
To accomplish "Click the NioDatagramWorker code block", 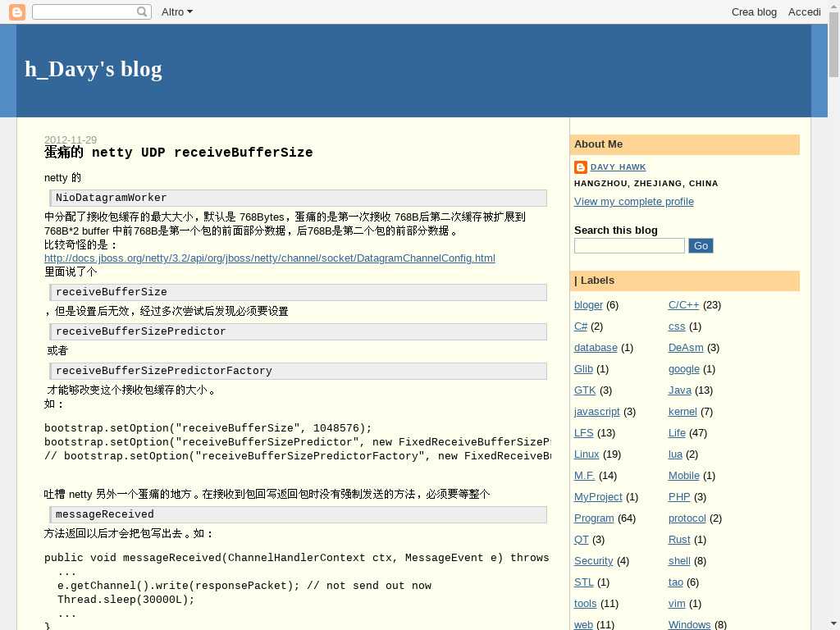I will pos(298,198).
